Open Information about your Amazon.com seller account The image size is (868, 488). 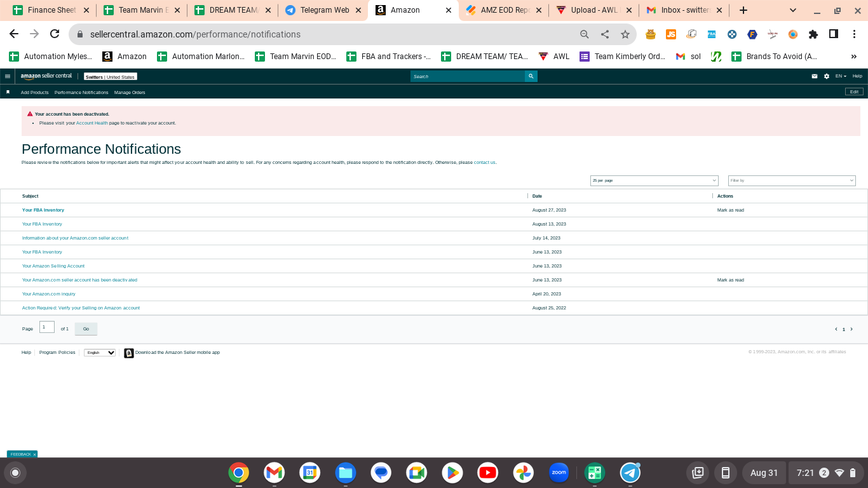point(75,238)
